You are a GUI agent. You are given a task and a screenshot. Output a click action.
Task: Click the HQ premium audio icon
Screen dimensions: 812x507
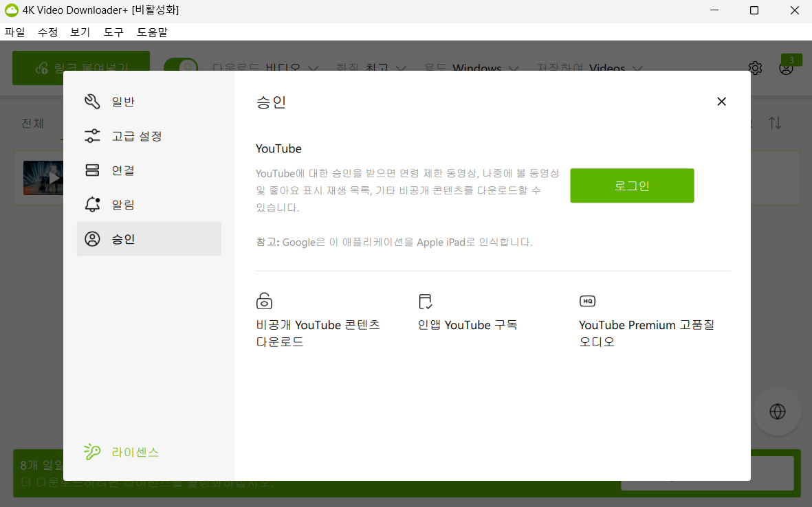tap(587, 301)
